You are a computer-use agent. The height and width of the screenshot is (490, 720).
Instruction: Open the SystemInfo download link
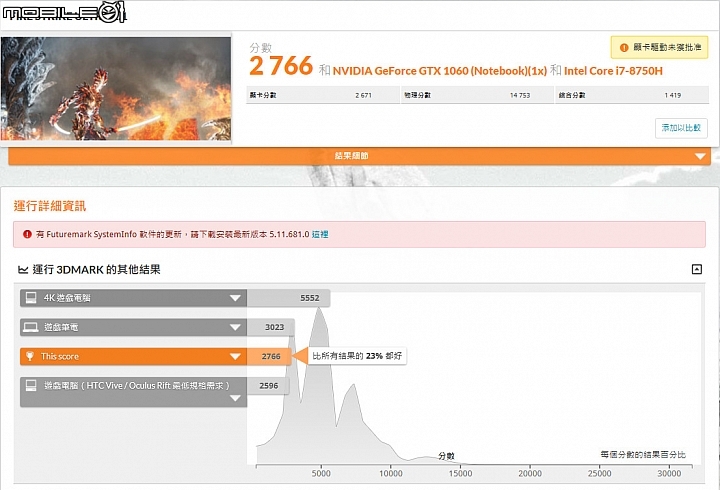tap(320, 234)
